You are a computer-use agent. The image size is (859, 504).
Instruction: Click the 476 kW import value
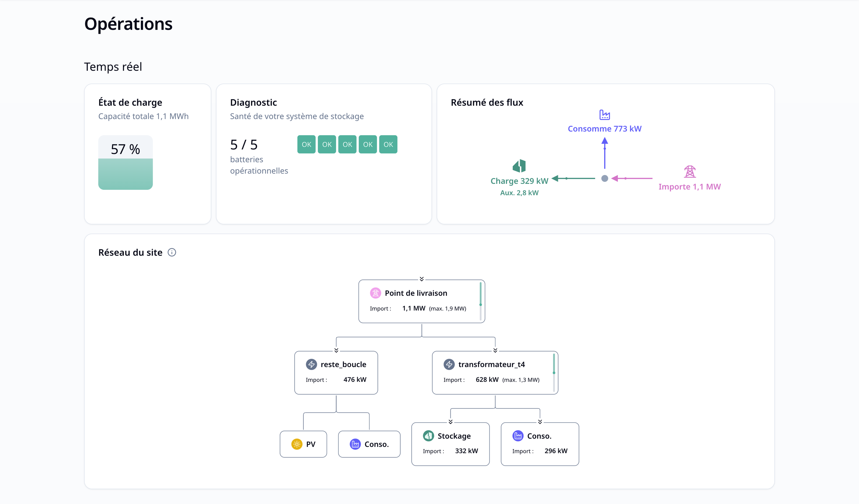coord(355,380)
